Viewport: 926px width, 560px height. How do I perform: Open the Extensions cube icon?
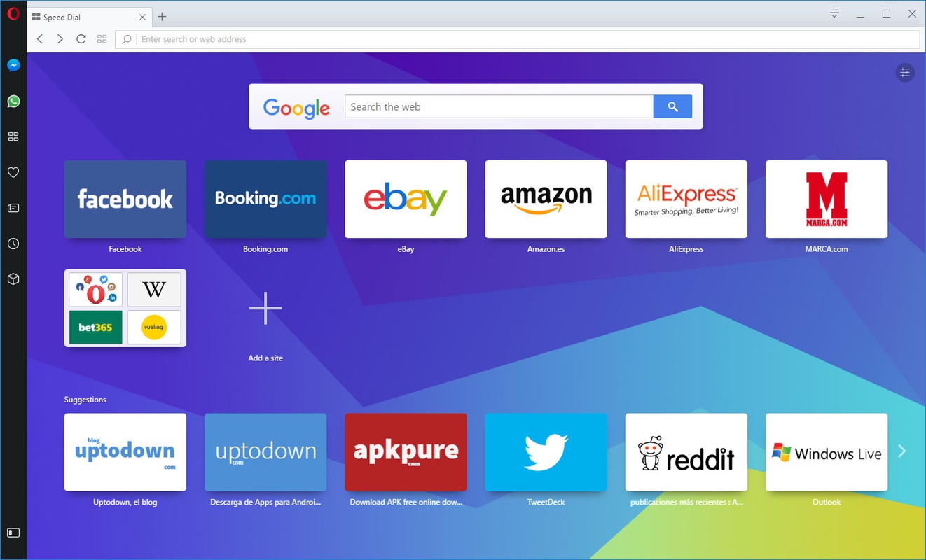click(13, 279)
